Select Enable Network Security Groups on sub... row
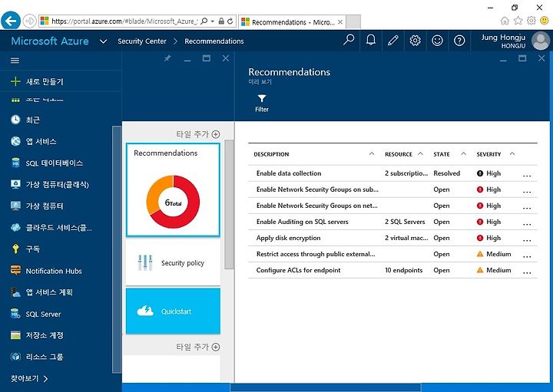Screen dimensions: 553x392 (392, 189)
